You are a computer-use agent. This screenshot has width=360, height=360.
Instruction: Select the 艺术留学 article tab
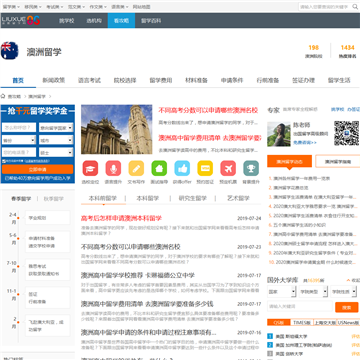click(238, 198)
